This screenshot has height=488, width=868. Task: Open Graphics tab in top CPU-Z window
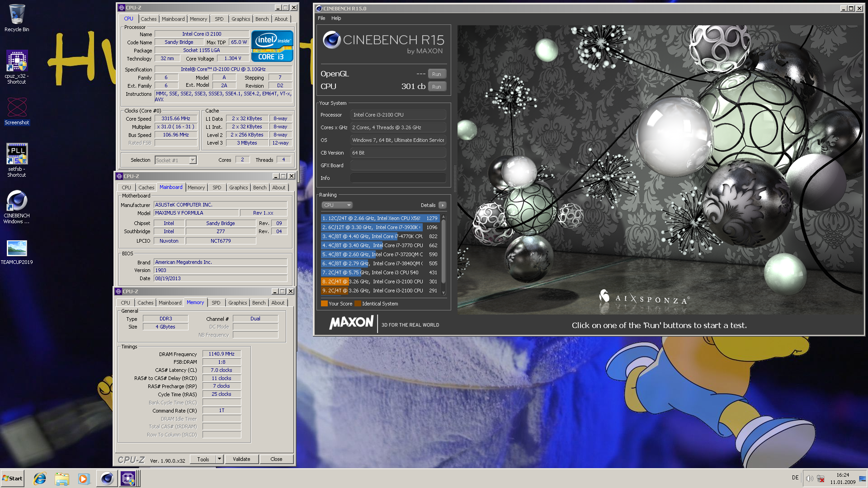(x=241, y=19)
